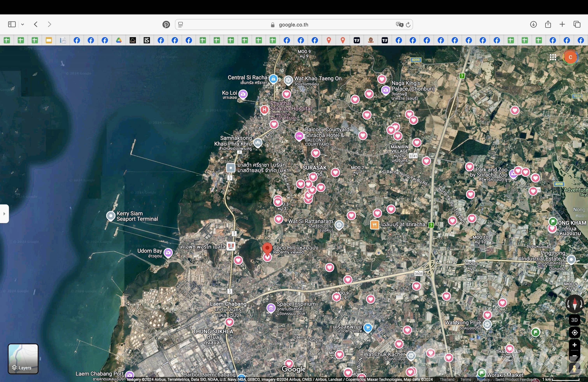
Task: Reload the page
Action: [x=408, y=25]
